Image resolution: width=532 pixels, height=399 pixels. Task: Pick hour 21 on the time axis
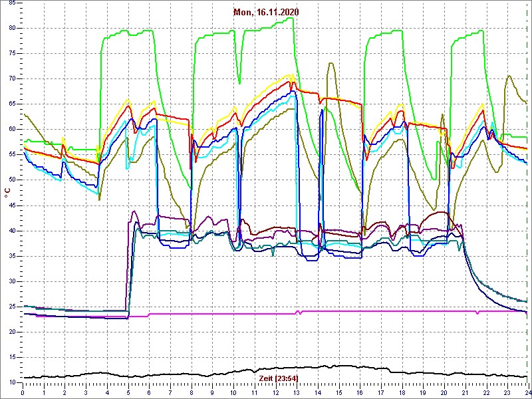click(x=465, y=392)
